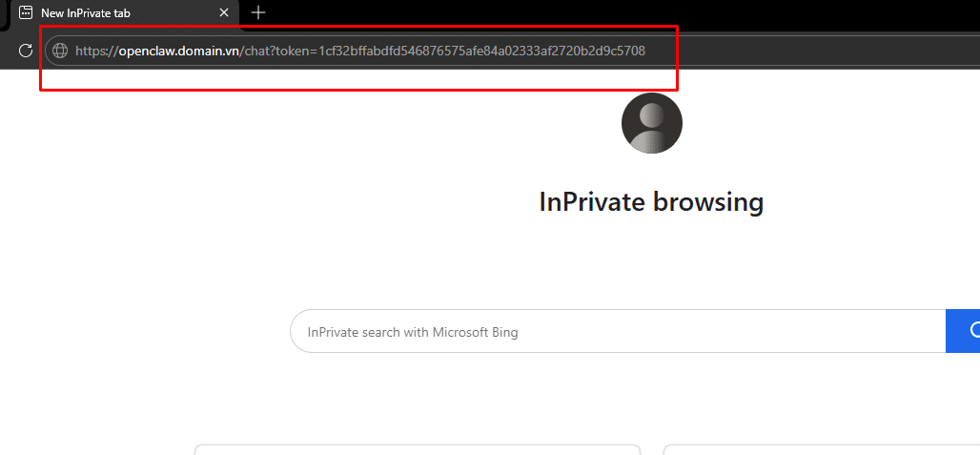
Task: Click blank area left of the search box
Action: point(143,332)
